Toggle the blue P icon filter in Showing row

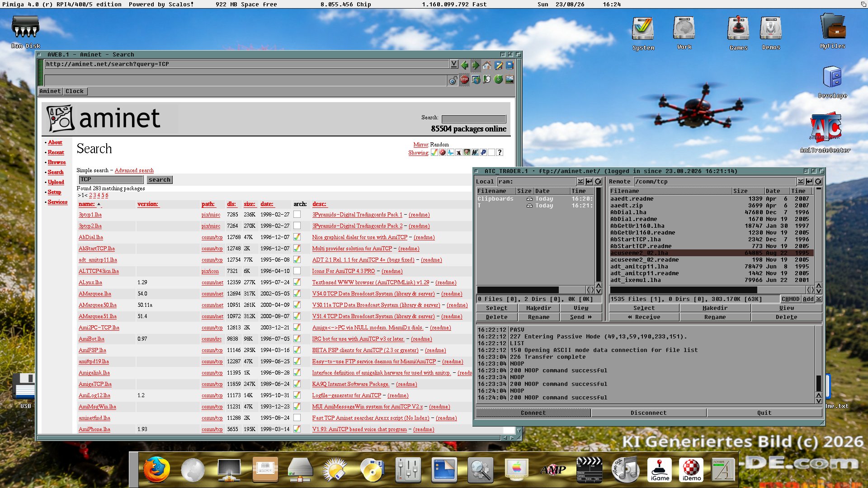483,153
